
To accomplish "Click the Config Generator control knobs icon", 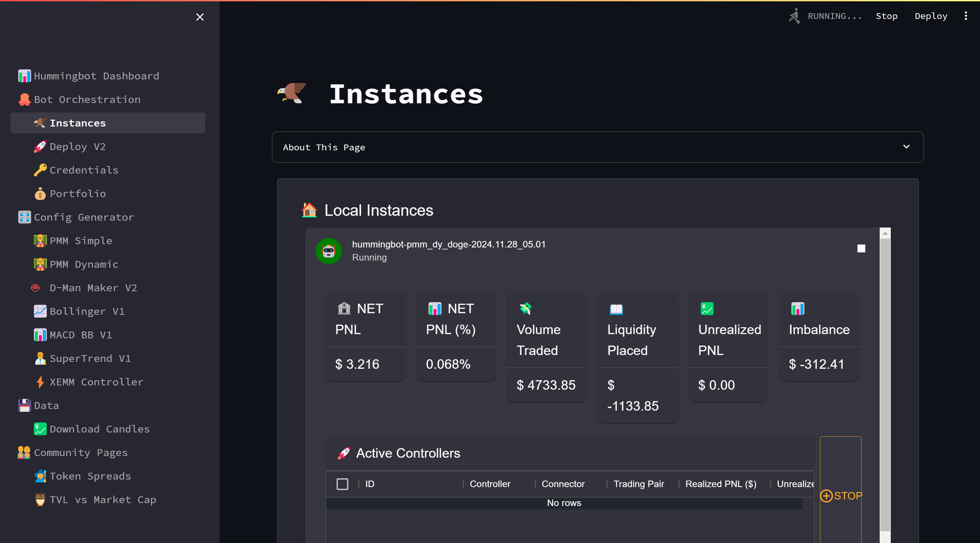I will (25, 217).
